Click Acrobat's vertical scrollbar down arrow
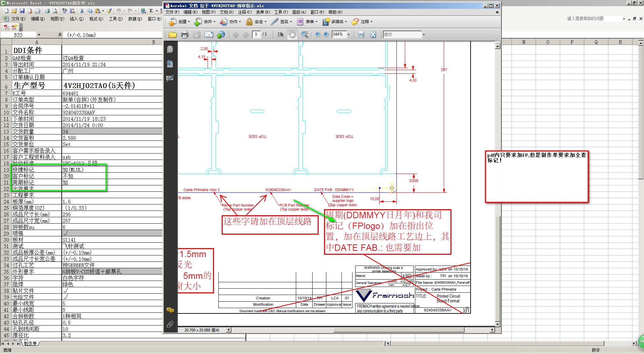644x354 pixels. pyautogui.click(x=498, y=324)
